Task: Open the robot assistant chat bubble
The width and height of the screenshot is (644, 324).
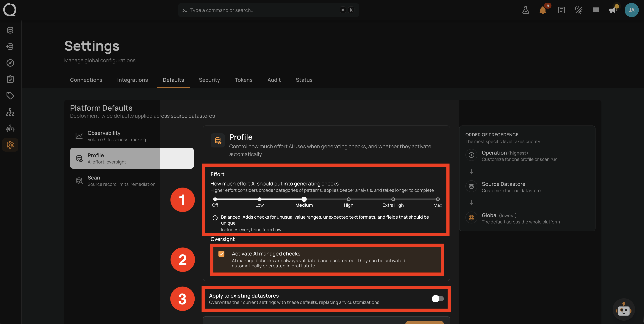Action: pyautogui.click(x=623, y=310)
